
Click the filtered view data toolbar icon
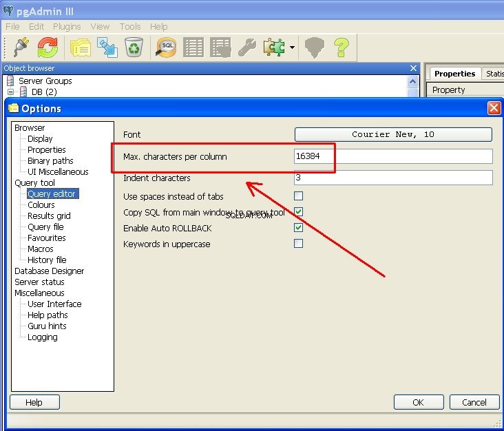click(x=220, y=48)
